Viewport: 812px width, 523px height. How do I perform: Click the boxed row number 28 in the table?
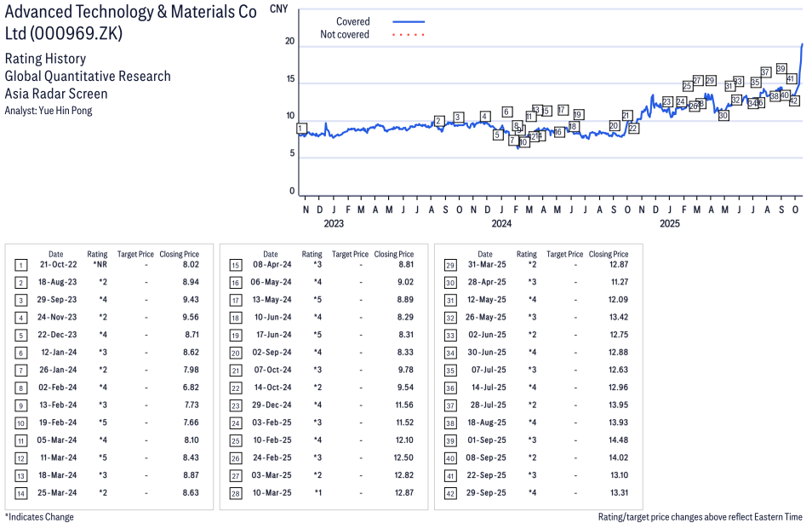pyautogui.click(x=235, y=493)
